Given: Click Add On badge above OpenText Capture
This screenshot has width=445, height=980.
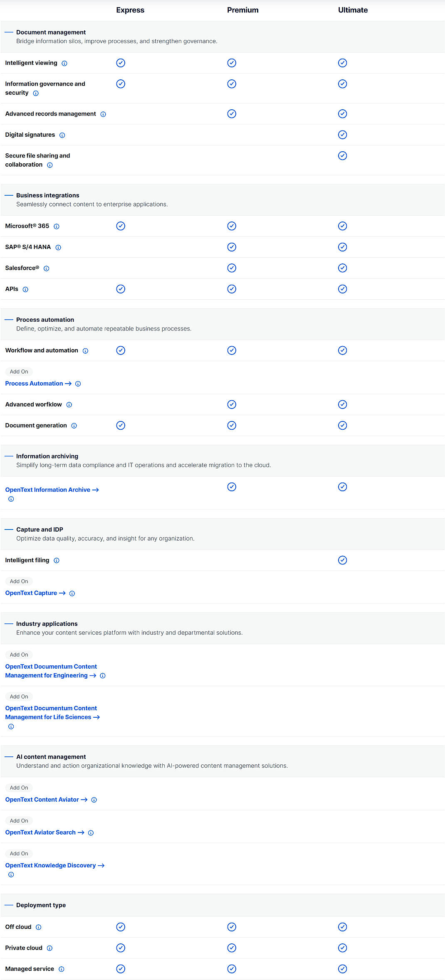Looking at the screenshot, I should coord(19,581).
